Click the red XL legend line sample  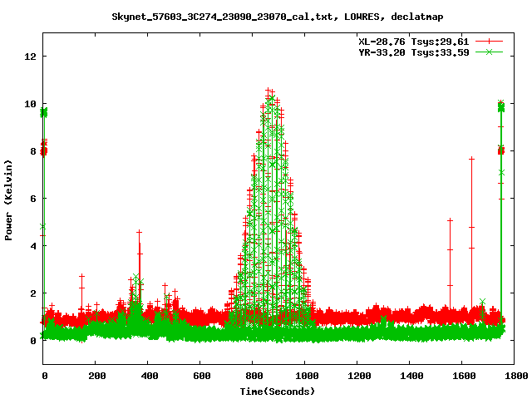coord(489,42)
